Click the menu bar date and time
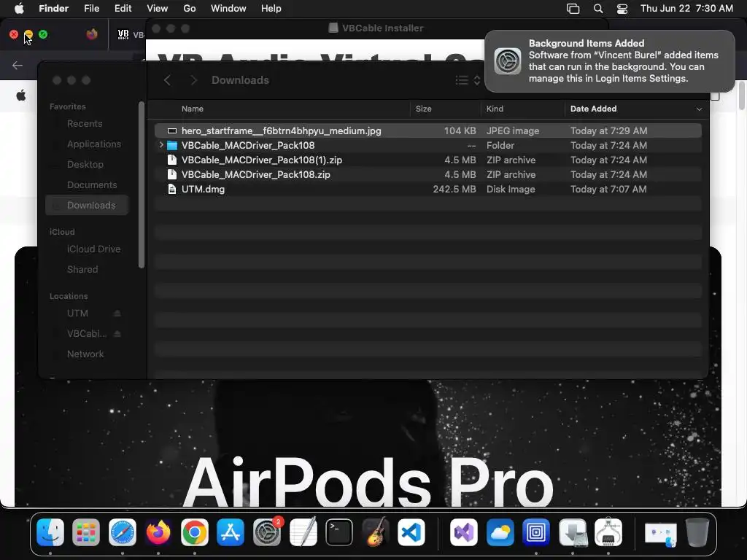 (x=686, y=8)
